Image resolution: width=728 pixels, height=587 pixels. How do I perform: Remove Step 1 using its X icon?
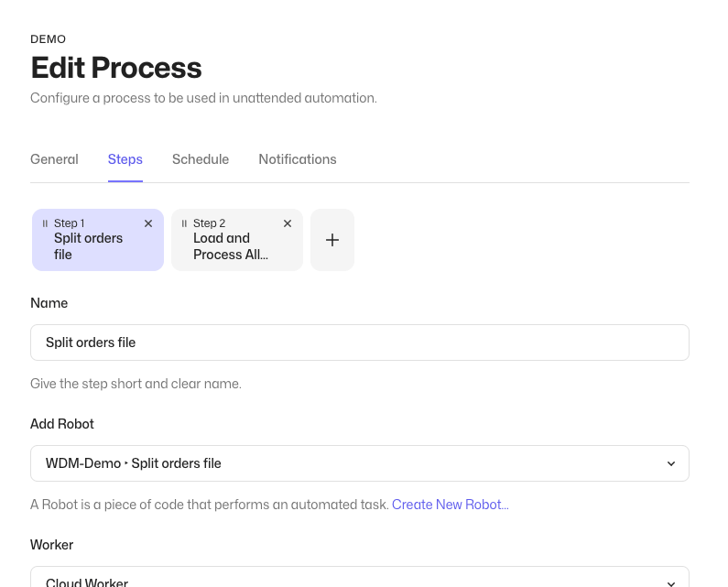pyautogui.click(x=148, y=223)
